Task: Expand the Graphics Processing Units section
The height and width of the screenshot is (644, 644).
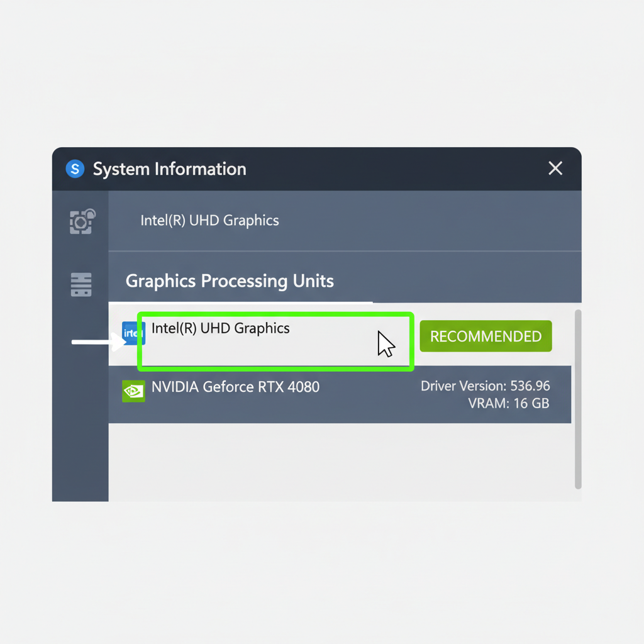Action: click(230, 281)
